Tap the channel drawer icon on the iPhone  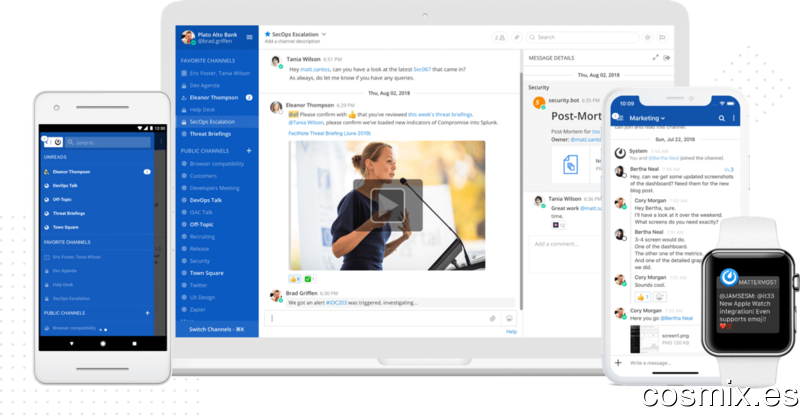[x=618, y=117]
